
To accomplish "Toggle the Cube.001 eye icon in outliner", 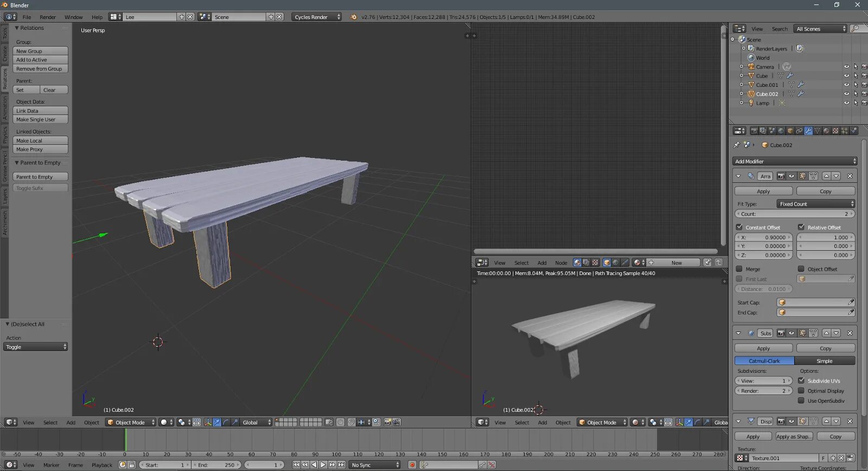I will pos(846,85).
